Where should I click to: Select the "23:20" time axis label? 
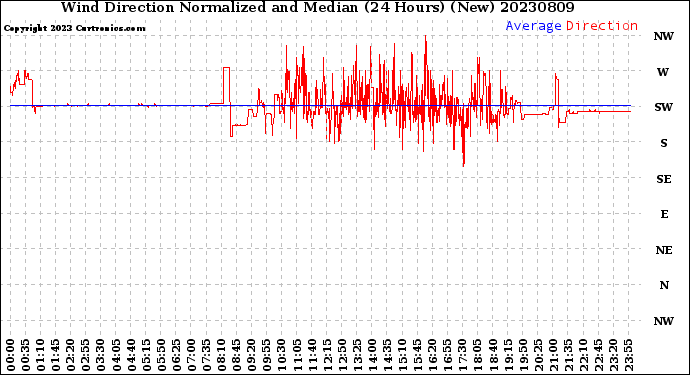[x=613, y=355]
